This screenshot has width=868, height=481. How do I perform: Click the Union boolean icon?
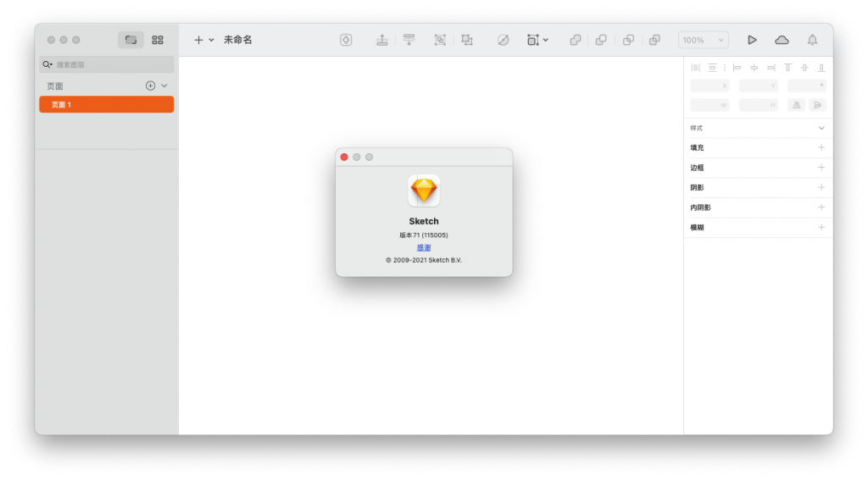[x=576, y=40]
